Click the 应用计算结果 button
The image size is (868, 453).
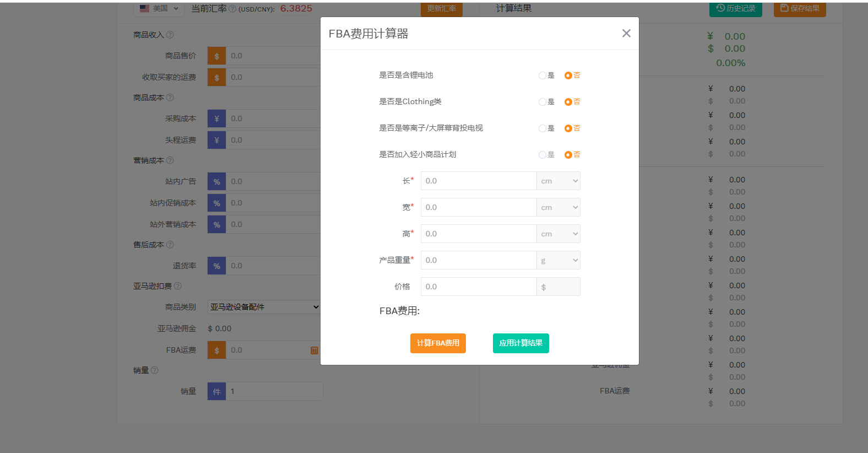(520, 343)
